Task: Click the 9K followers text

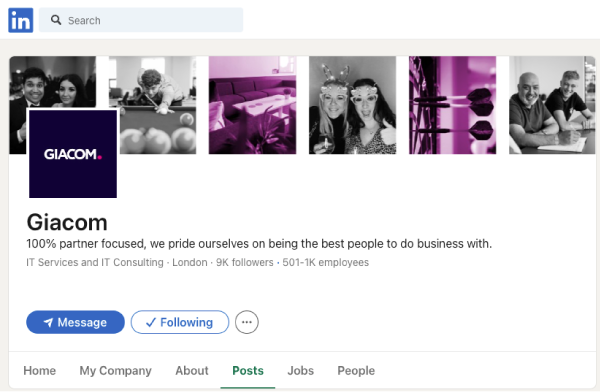Action: point(245,262)
